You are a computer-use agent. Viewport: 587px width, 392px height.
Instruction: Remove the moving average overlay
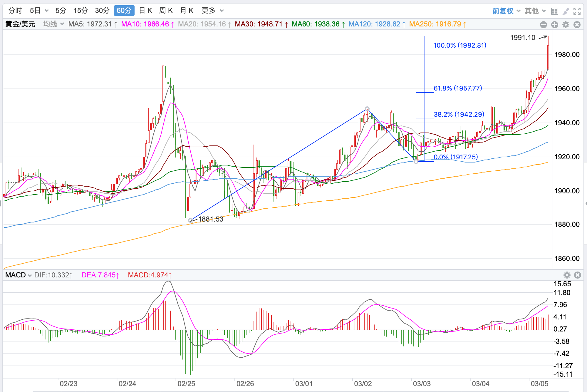[577, 25]
